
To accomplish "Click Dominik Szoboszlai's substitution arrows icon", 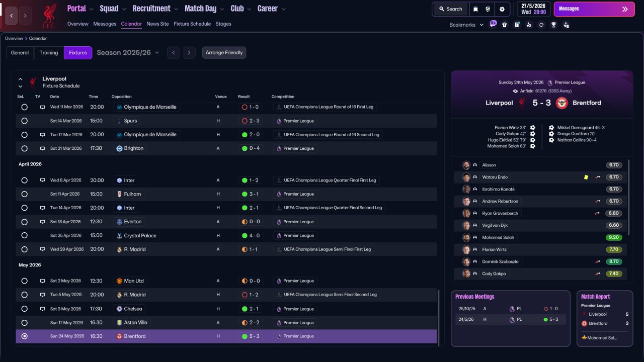I will point(598,261).
